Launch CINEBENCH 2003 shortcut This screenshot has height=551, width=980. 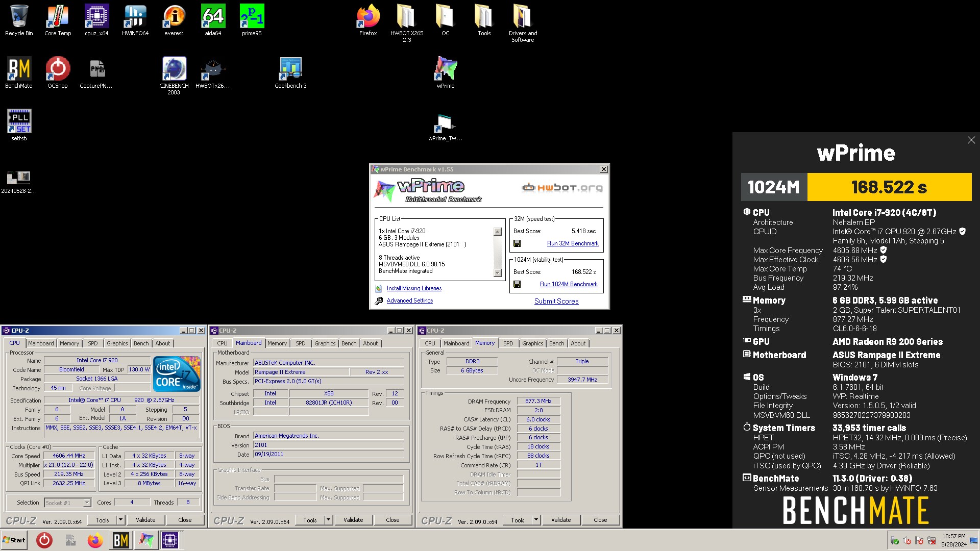[174, 76]
